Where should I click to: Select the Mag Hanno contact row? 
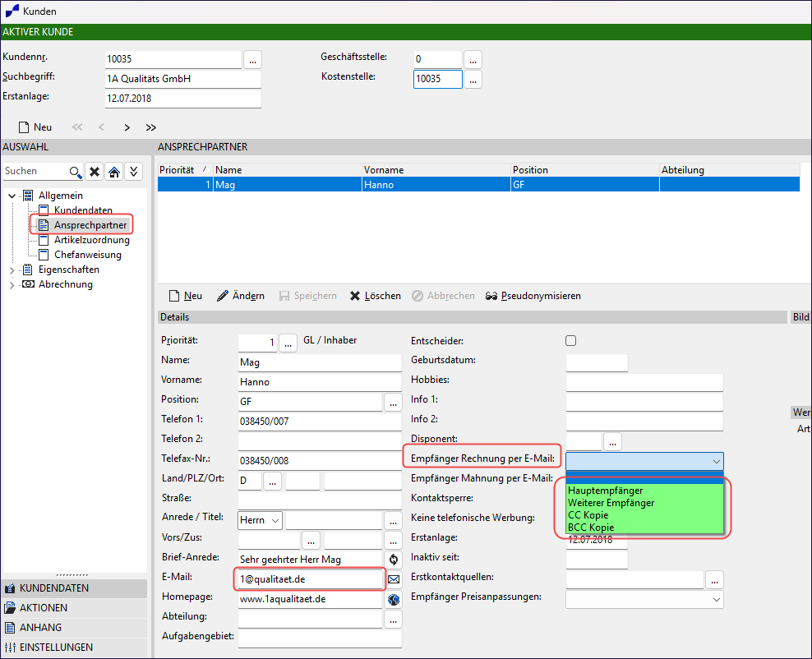(x=478, y=185)
